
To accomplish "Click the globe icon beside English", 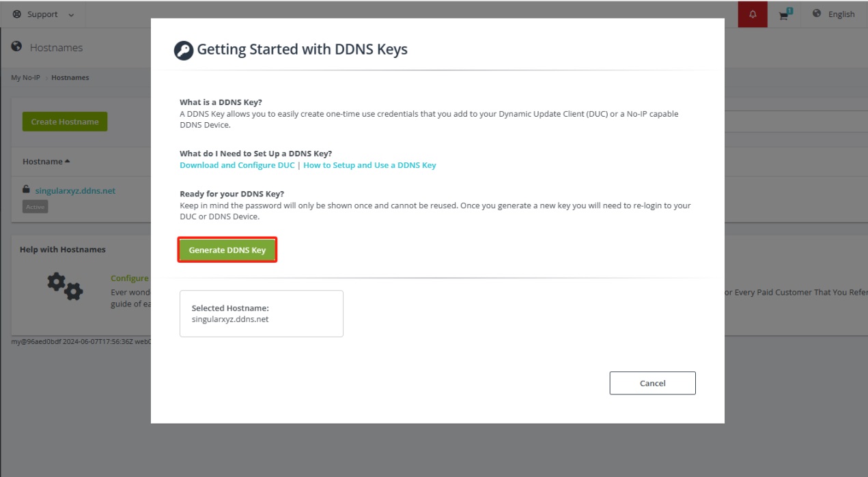I will pyautogui.click(x=817, y=14).
